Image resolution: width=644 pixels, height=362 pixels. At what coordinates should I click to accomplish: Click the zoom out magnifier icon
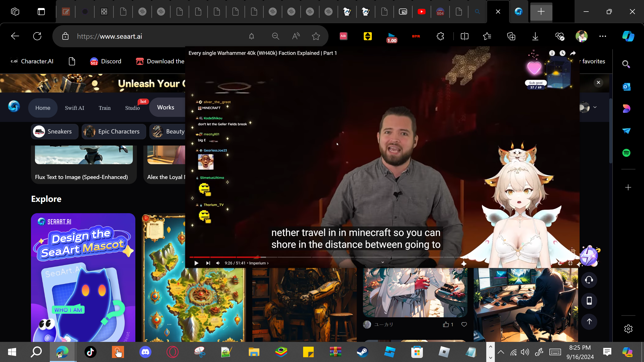(x=276, y=36)
